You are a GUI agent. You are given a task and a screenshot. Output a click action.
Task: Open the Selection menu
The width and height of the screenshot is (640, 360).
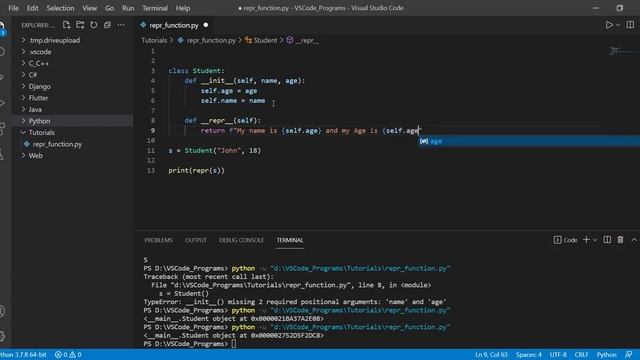(x=60, y=8)
